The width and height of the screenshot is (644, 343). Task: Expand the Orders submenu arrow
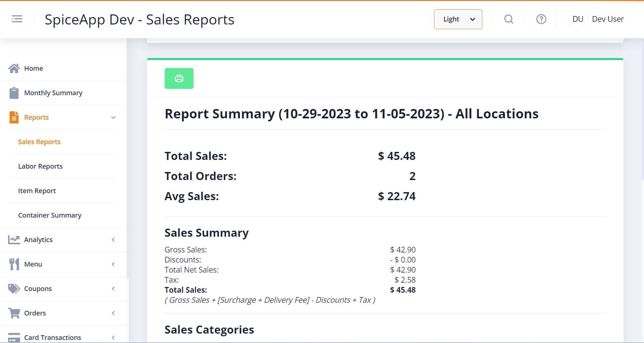(113, 313)
